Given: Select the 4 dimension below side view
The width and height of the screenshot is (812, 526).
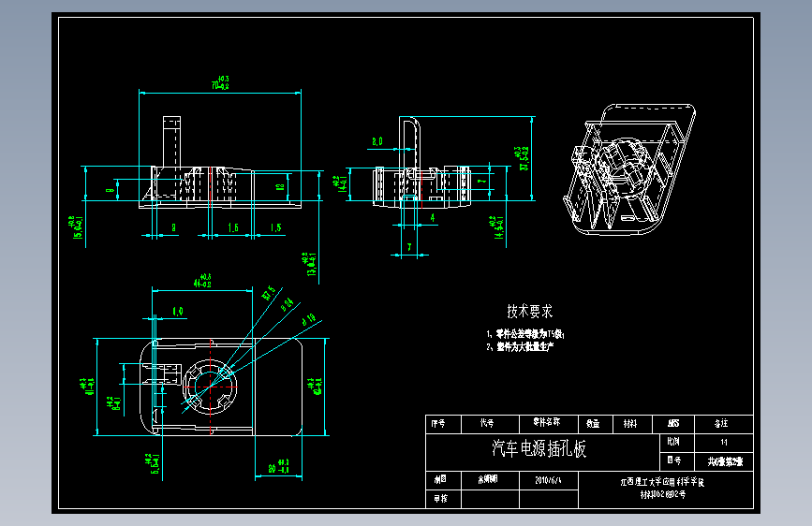Looking at the screenshot, I should click(x=433, y=218).
